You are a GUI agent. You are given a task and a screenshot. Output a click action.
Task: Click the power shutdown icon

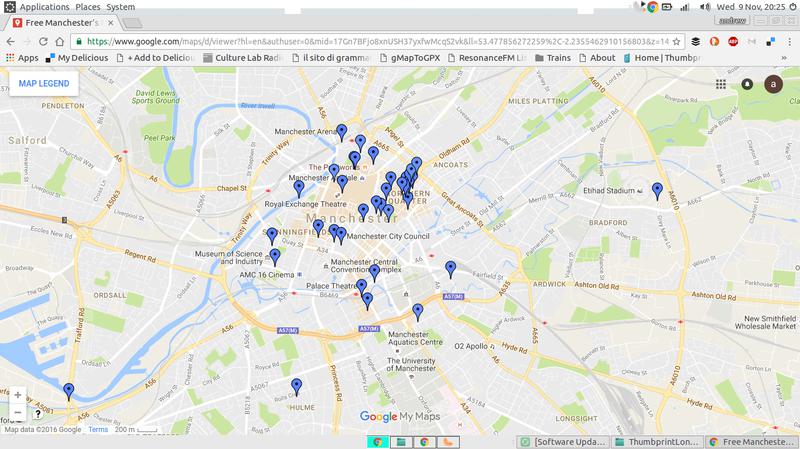(x=792, y=7)
